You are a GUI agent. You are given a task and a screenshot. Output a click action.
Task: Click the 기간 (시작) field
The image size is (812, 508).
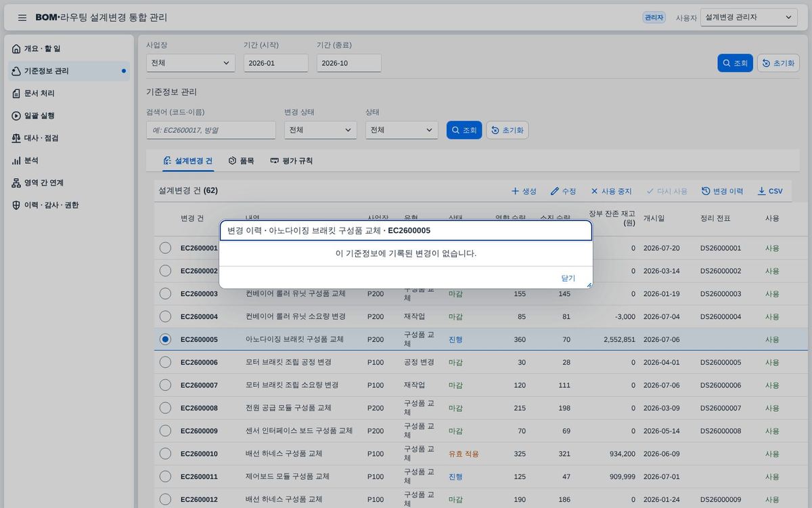point(276,63)
